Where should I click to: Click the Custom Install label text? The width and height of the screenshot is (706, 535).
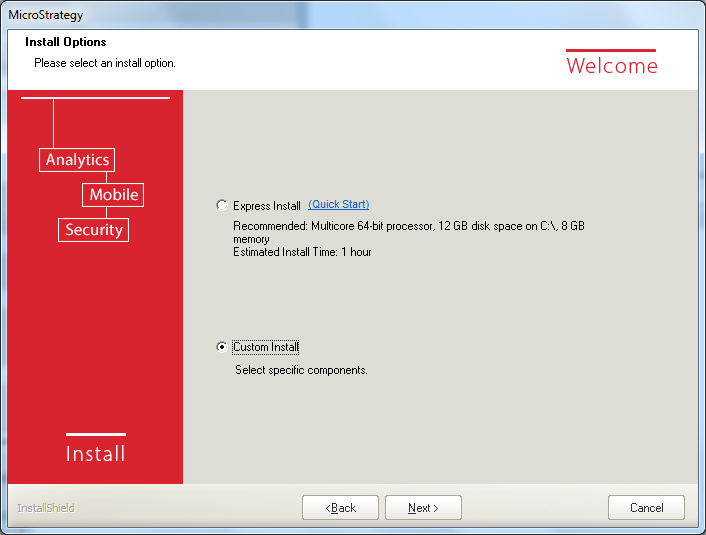tap(266, 347)
